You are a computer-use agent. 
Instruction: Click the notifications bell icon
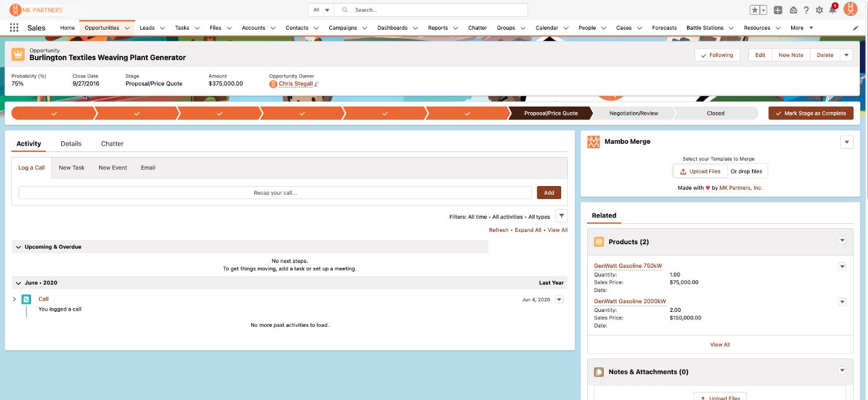pyautogui.click(x=833, y=10)
